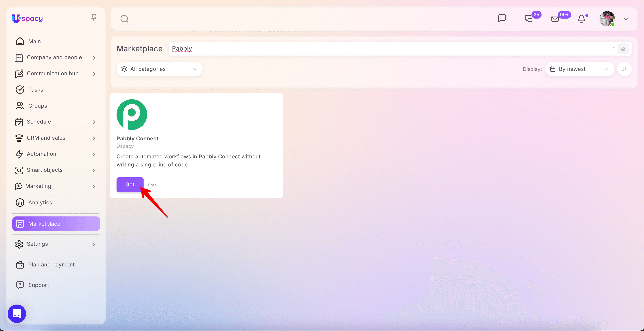Click the "Free" price label
The image size is (644, 331).
click(x=152, y=185)
